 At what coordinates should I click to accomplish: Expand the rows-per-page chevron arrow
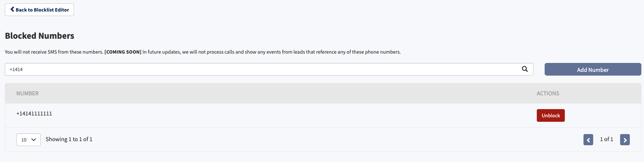tap(34, 140)
